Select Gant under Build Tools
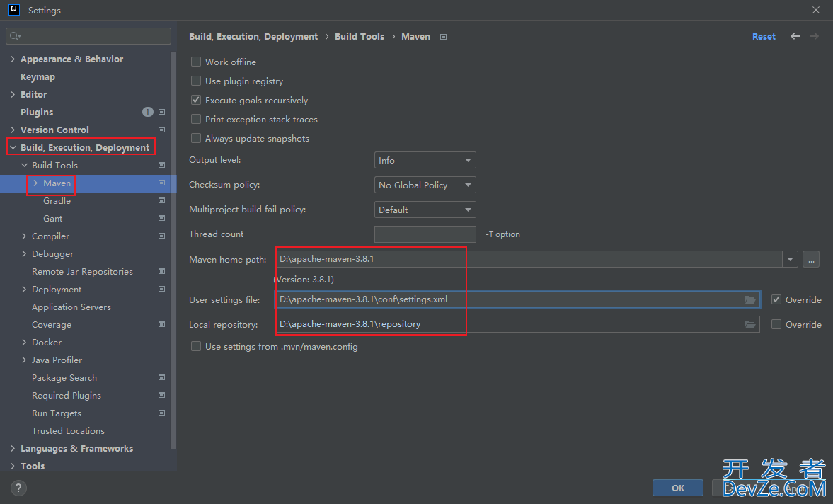The height and width of the screenshot is (504, 833). [52, 218]
